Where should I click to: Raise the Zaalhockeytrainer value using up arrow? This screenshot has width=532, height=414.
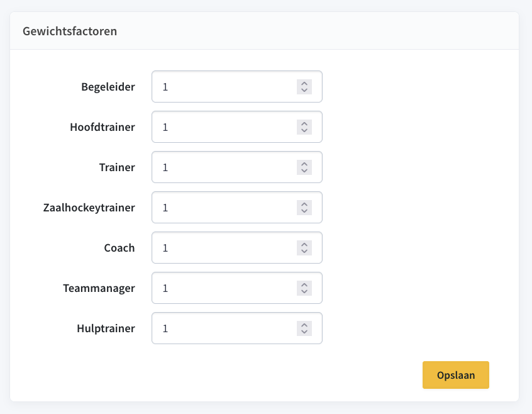click(x=304, y=204)
